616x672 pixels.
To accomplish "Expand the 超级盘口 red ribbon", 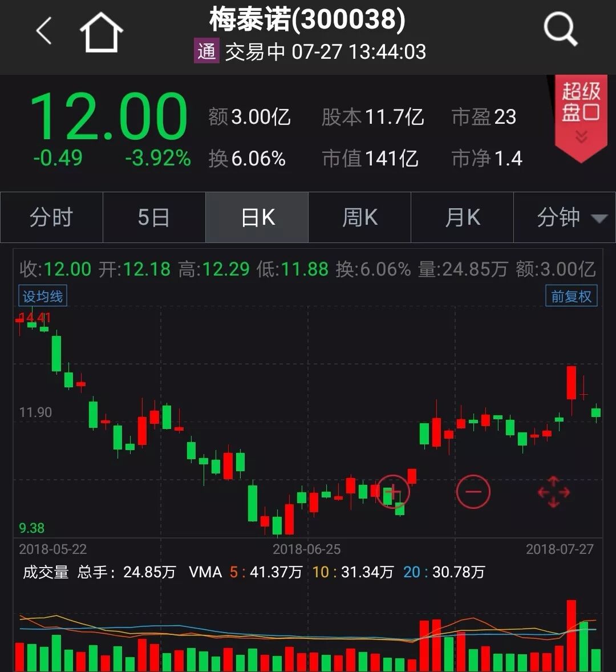I will pyautogui.click(x=581, y=118).
